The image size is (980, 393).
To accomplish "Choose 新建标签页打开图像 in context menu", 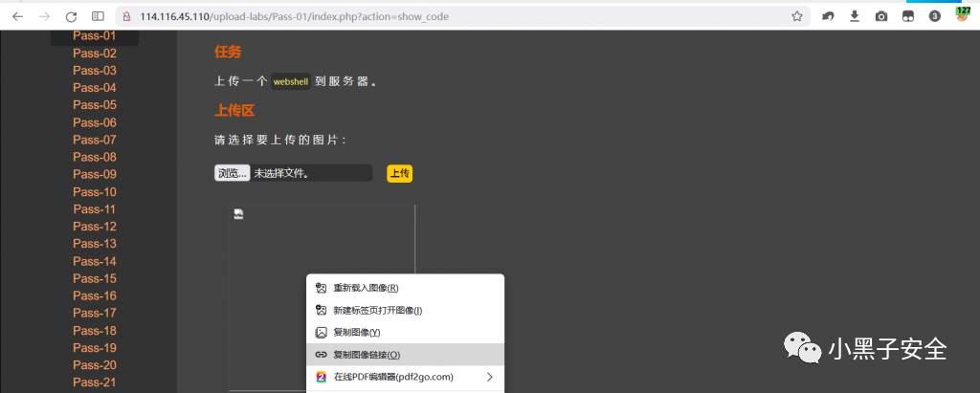I will coord(376,310).
